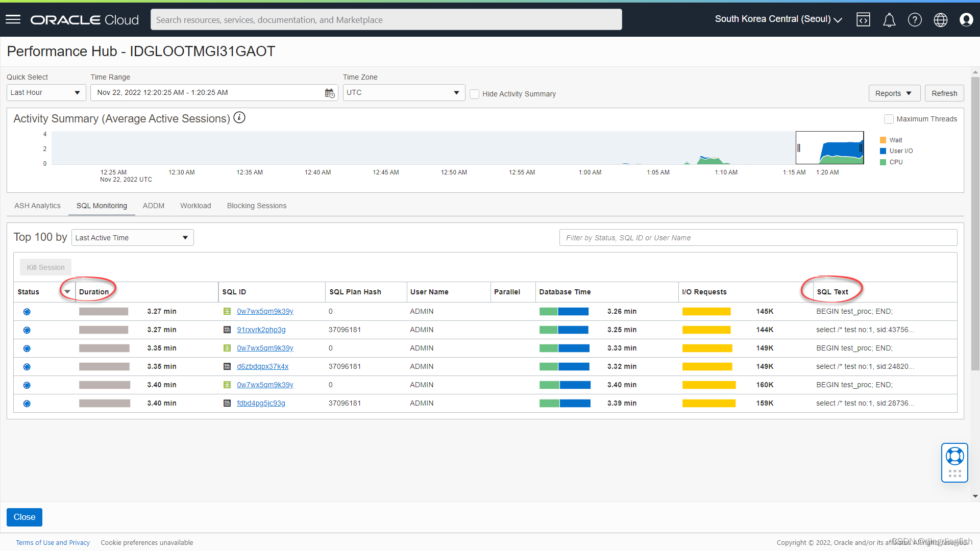Click the left handle of the time slider
The image size is (980, 551).
coord(799,148)
